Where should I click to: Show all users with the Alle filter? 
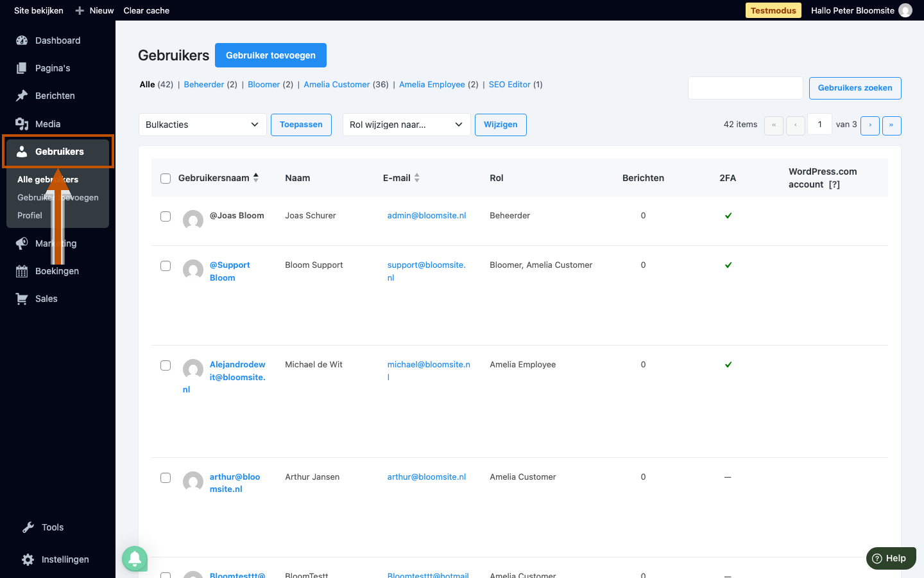point(148,85)
